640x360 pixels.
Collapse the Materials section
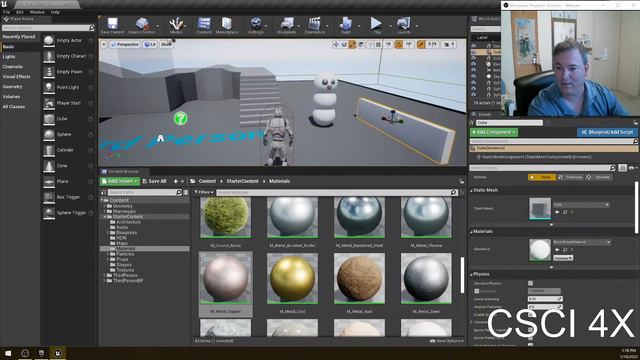coord(471,232)
